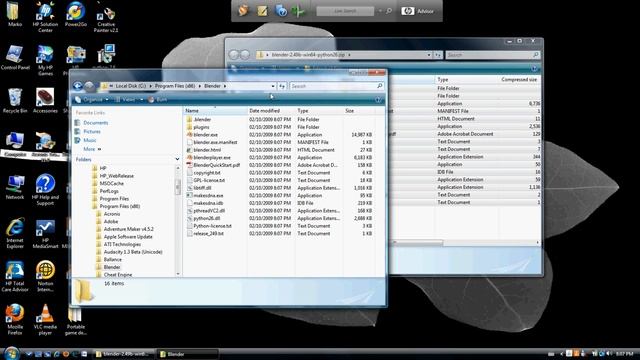Switch to Blender taskbar button
Screen dimensions: 640x360
point(188,354)
